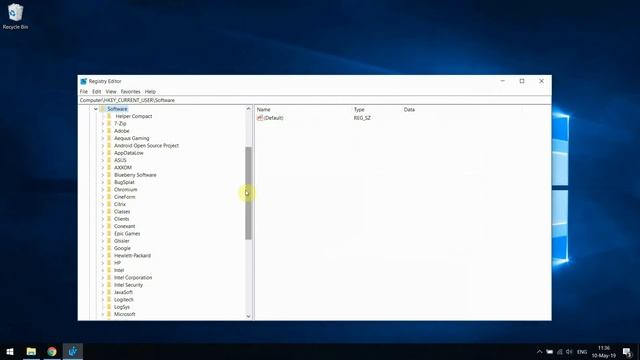
Task: Expand the BugSplat key
Action: [102, 182]
